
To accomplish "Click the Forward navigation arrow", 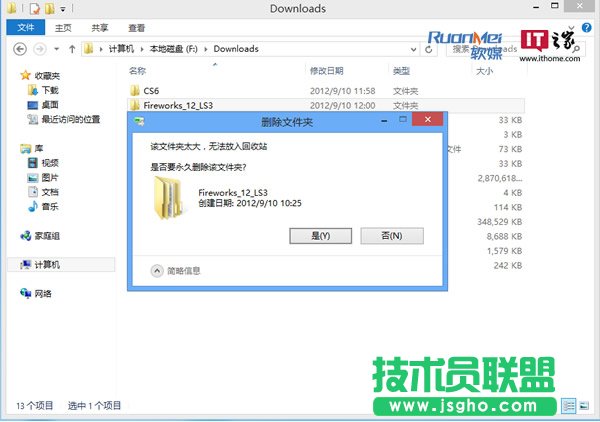I will [40, 49].
